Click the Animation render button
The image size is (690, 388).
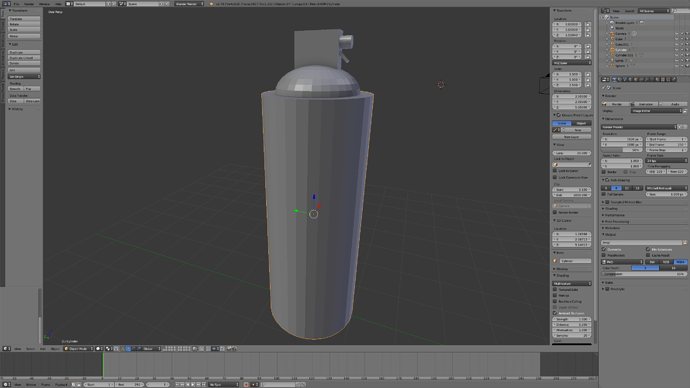[644, 104]
